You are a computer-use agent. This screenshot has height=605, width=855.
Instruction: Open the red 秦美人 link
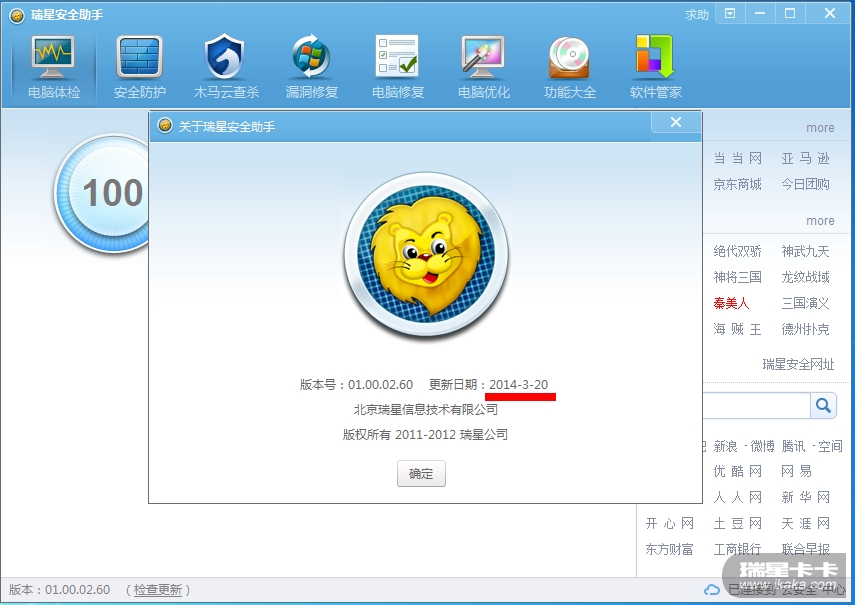coord(731,303)
